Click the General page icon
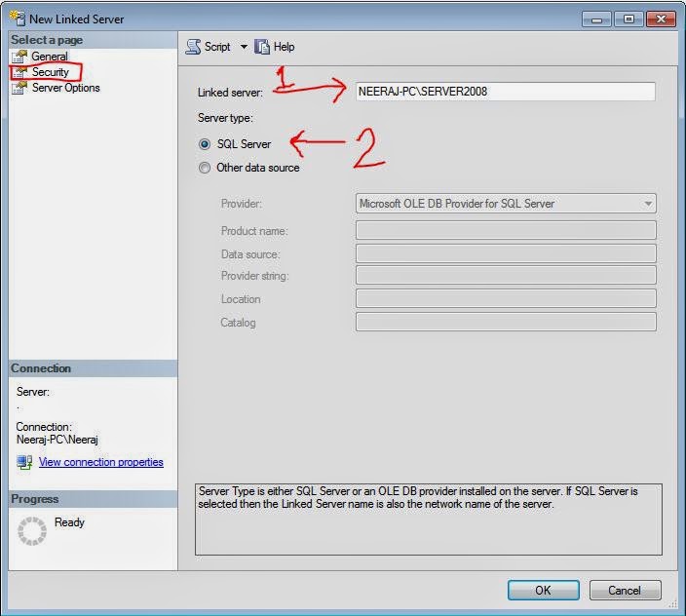This screenshot has width=686, height=616. click(19, 57)
